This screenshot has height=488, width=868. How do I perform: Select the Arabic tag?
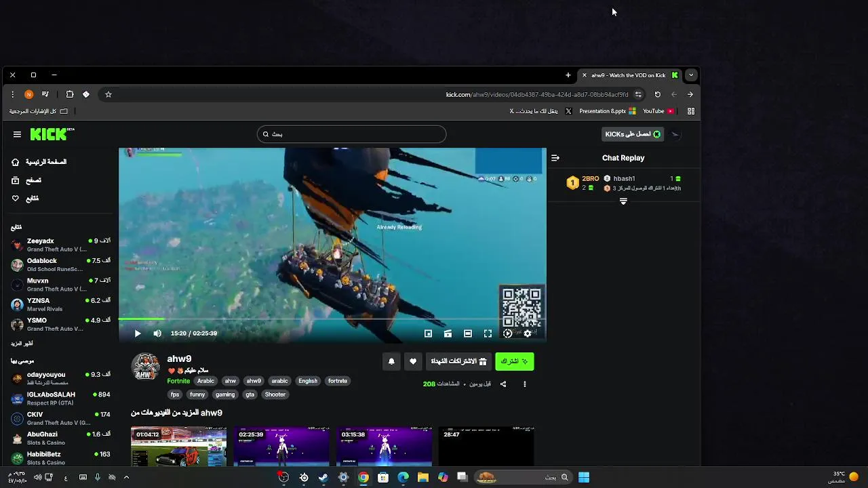(x=205, y=381)
